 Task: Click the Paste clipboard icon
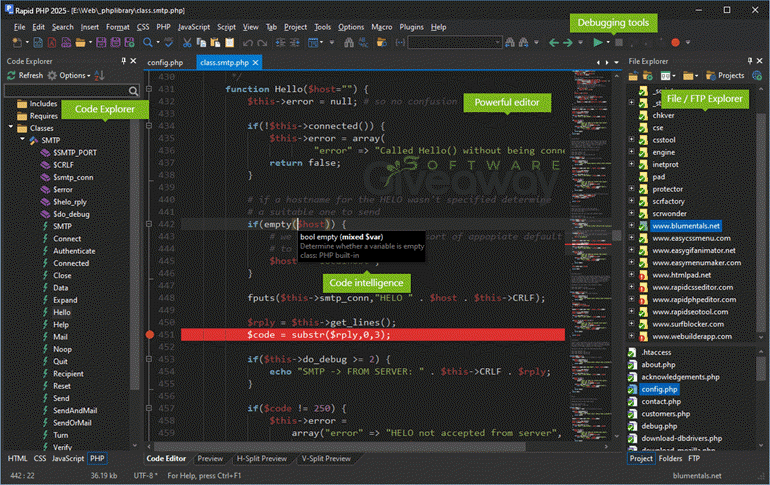pos(215,43)
